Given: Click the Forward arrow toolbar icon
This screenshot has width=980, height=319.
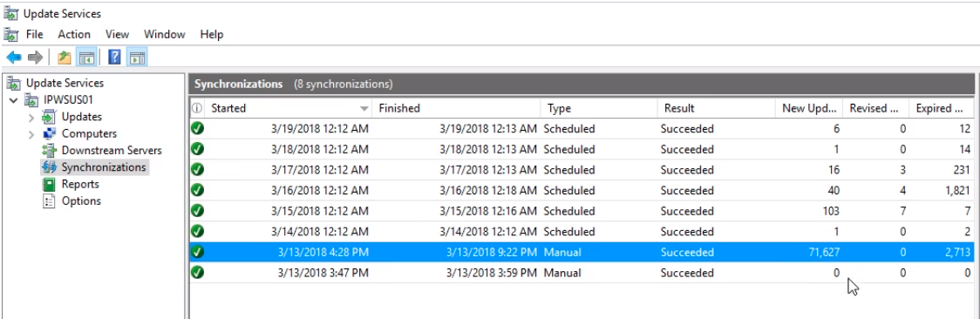Looking at the screenshot, I should tap(35, 58).
